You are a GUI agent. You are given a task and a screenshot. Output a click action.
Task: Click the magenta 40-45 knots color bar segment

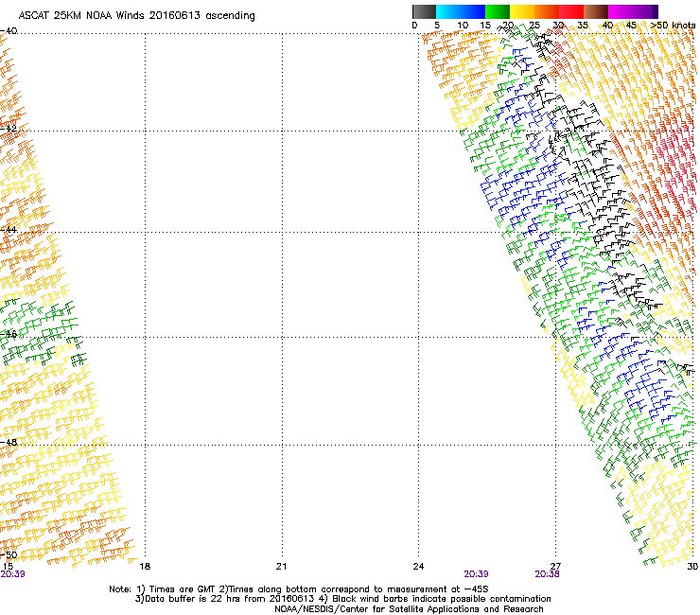pyautogui.click(x=621, y=11)
